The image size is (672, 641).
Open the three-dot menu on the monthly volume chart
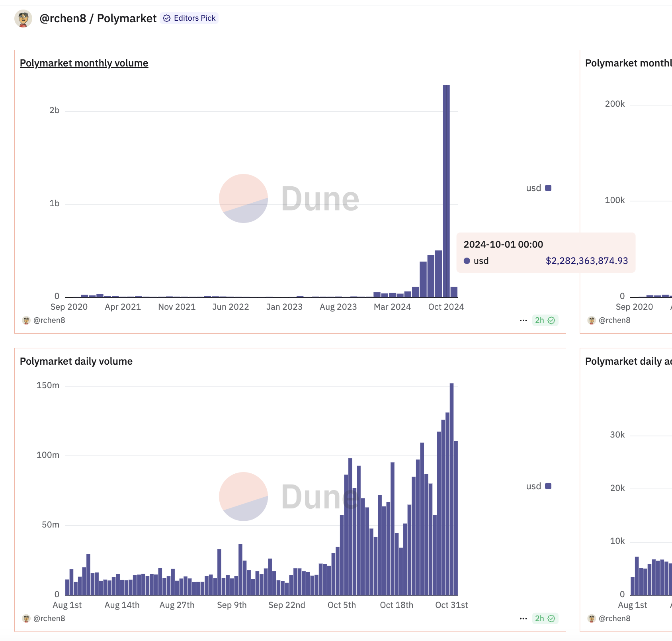pyautogui.click(x=523, y=320)
